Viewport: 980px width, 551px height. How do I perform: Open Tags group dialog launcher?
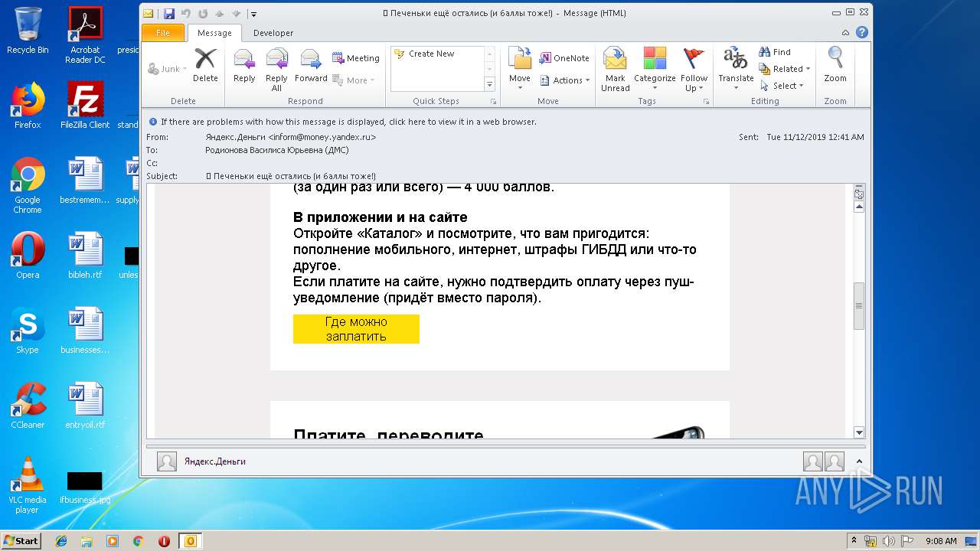click(x=706, y=101)
